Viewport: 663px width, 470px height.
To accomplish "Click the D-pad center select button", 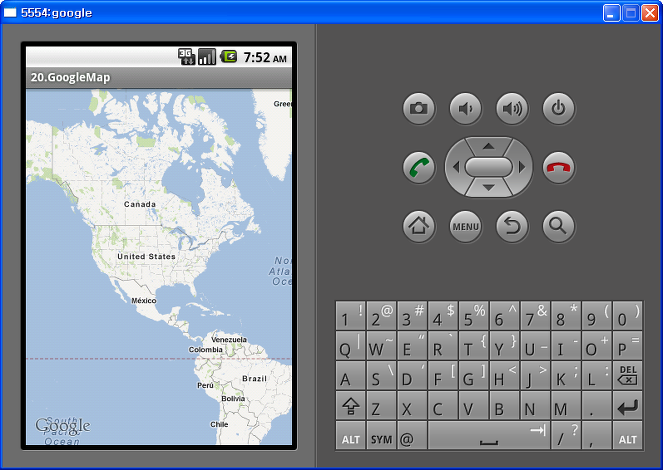I will coord(488,167).
